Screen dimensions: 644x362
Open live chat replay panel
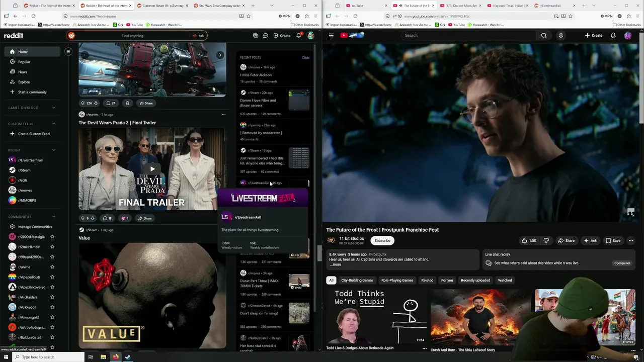[x=622, y=263]
